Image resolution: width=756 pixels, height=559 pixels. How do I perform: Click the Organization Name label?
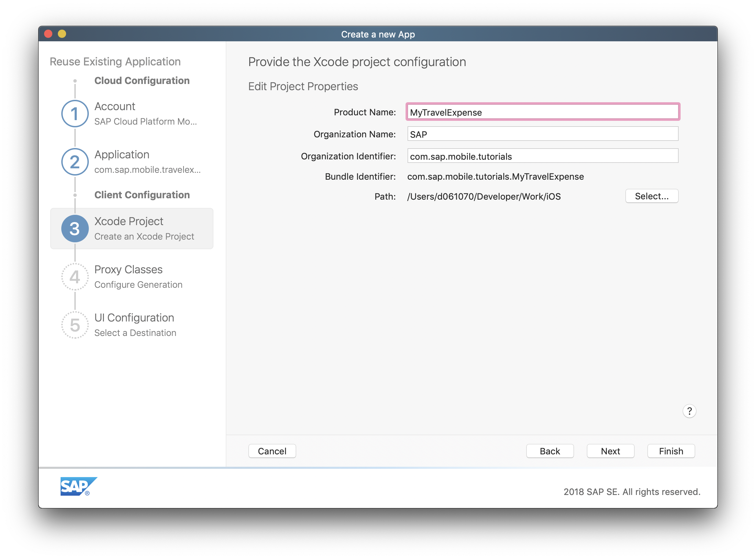tap(355, 134)
